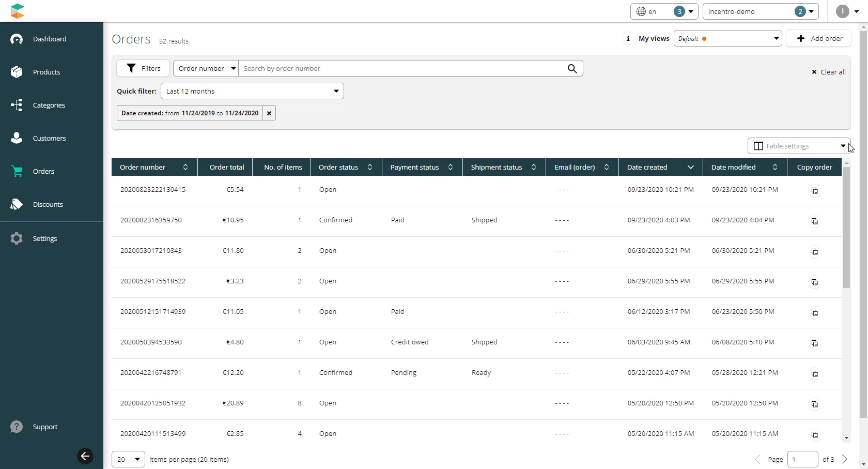Open the Dashboard page from sidebar
This screenshot has height=469, width=868.
pos(49,39)
